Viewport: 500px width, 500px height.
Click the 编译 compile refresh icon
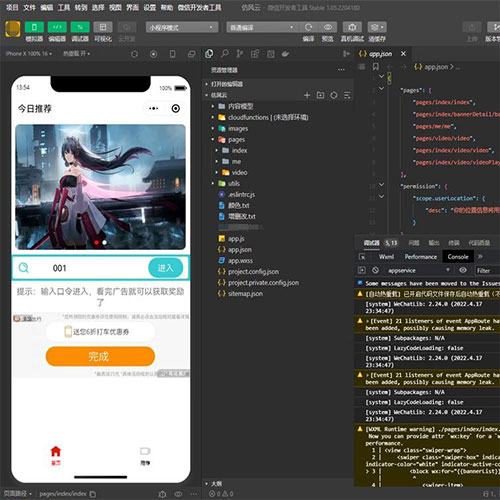(x=308, y=27)
